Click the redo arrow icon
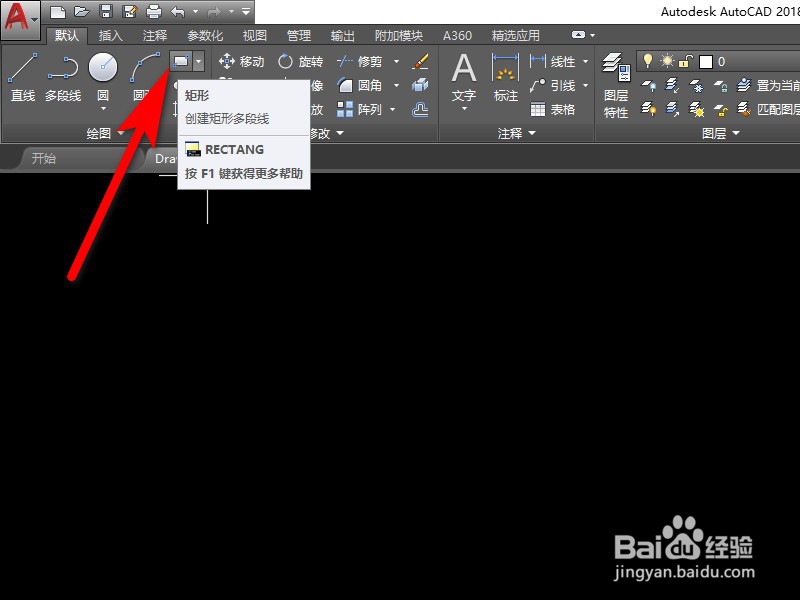 (x=214, y=11)
